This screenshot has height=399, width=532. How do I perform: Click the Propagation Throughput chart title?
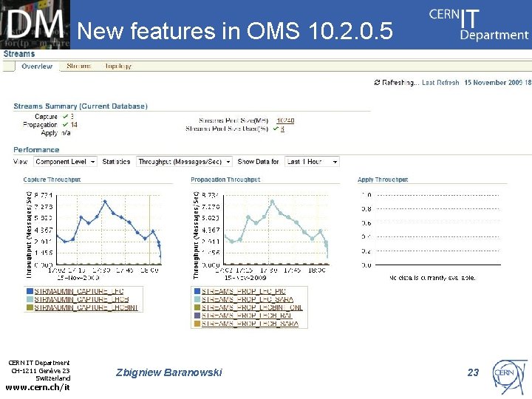tap(225, 180)
